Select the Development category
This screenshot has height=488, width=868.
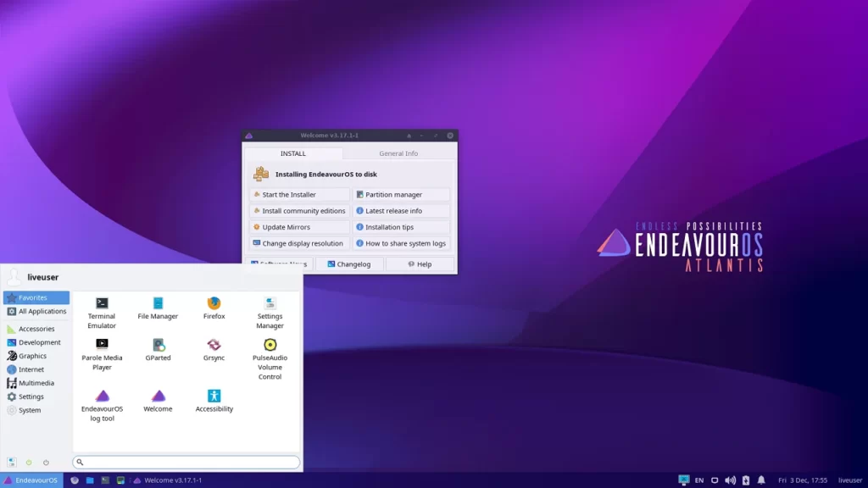click(x=39, y=342)
